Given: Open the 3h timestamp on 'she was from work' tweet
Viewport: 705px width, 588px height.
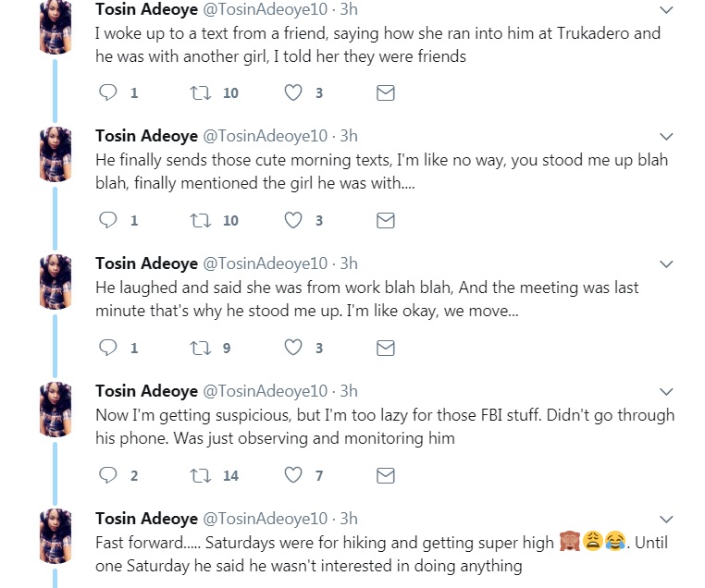Looking at the screenshot, I should (x=349, y=263).
